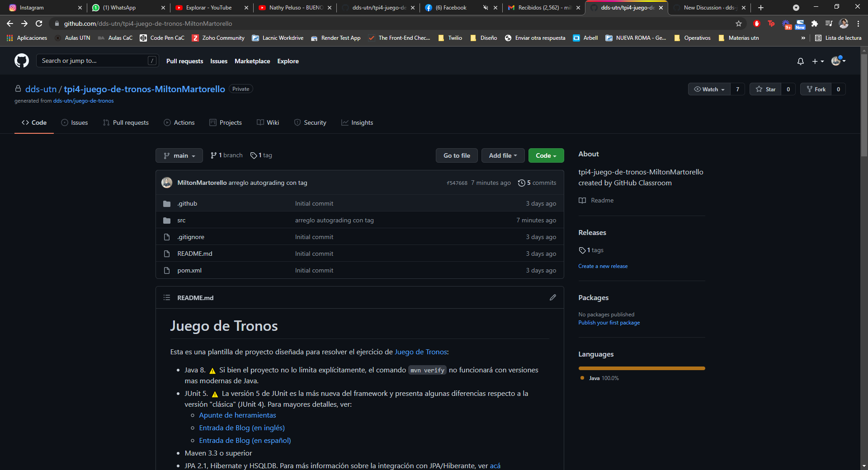Fork the repository

pos(816,89)
